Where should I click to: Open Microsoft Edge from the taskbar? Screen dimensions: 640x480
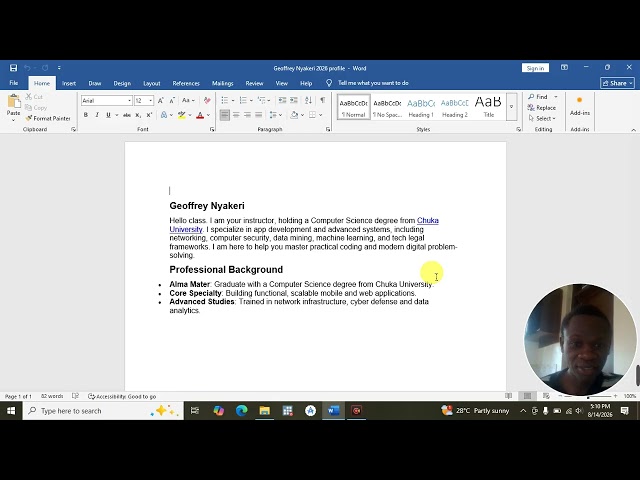point(242,411)
